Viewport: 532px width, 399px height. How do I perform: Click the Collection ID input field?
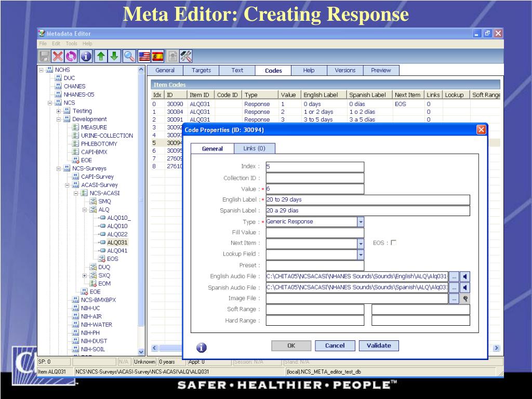(x=315, y=178)
